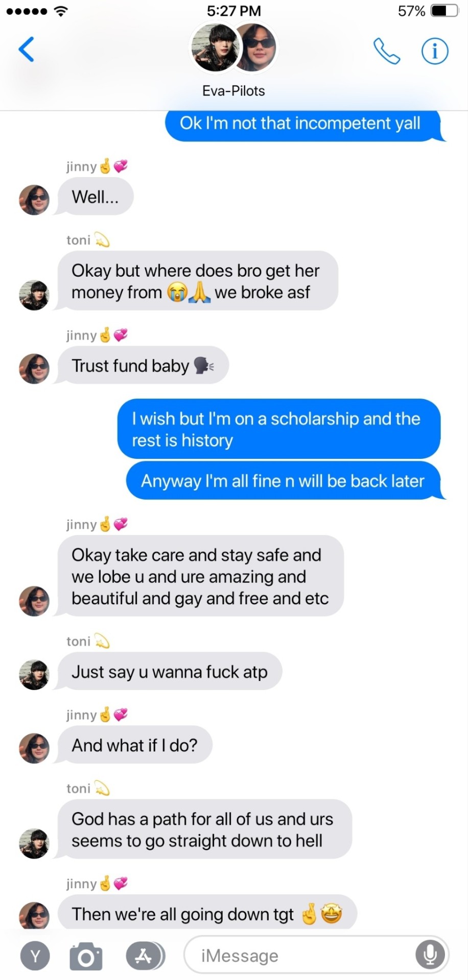The image size is (468, 980).
Task: Open the camera icon beside the message field
Action: click(x=86, y=956)
